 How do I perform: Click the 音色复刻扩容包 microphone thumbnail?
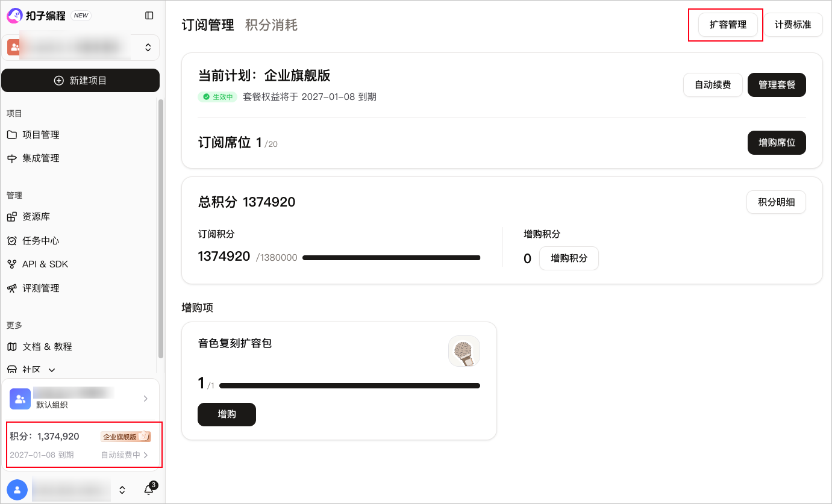point(464,351)
